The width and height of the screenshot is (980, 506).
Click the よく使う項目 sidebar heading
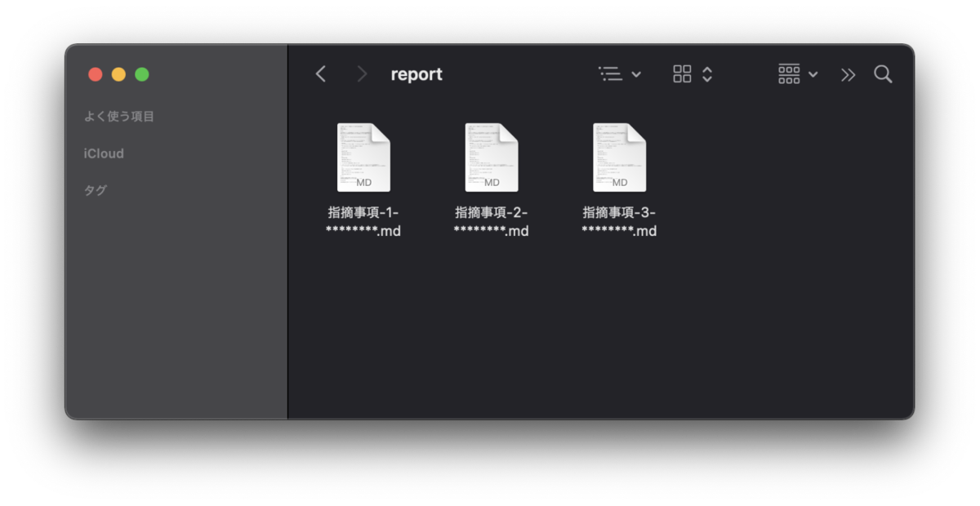[x=119, y=116]
